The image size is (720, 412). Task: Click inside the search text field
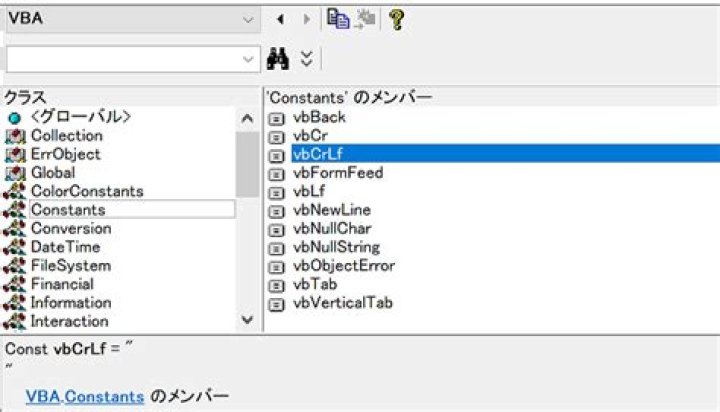pyautogui.click(x=120, y=59)
